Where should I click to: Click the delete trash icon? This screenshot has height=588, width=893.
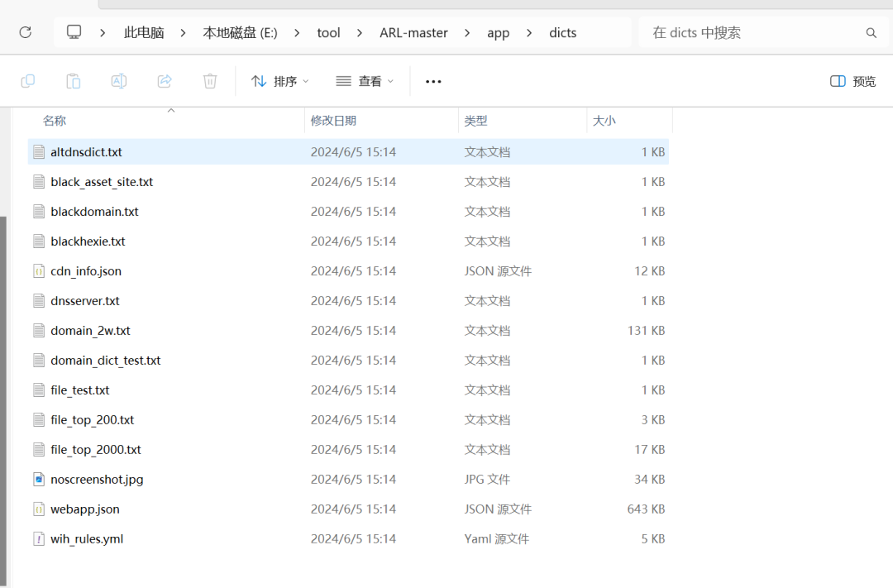click(210, 81)
